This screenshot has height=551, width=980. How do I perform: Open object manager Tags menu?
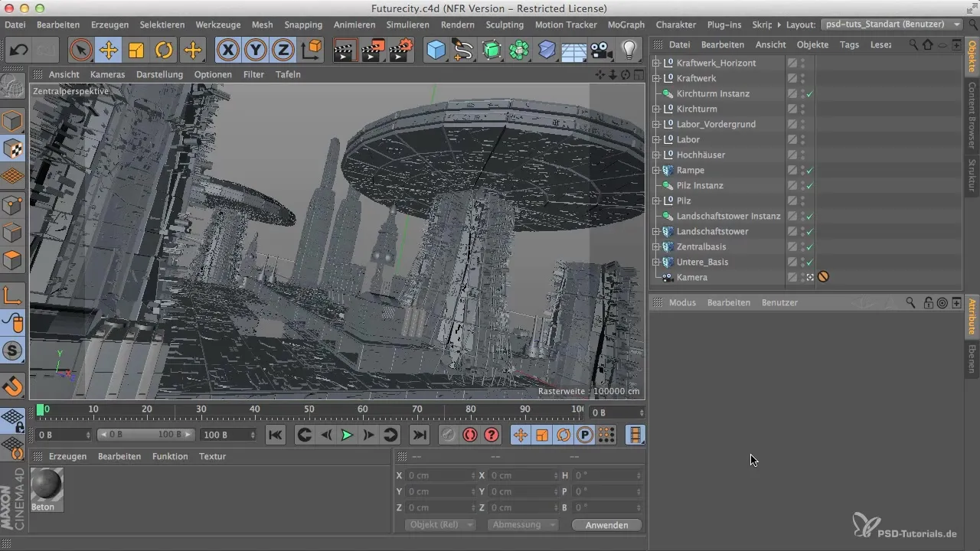click(849, 44)
